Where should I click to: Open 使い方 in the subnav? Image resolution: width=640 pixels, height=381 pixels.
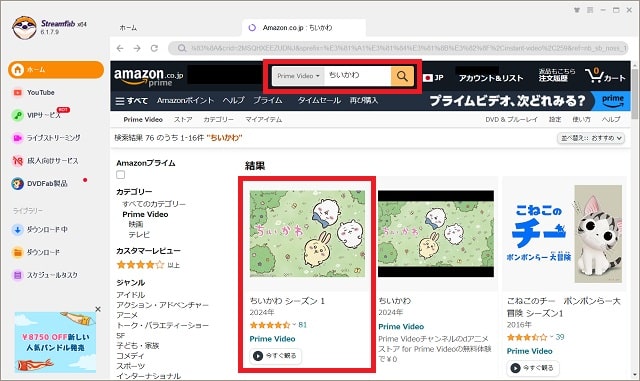tap(581, 120)
